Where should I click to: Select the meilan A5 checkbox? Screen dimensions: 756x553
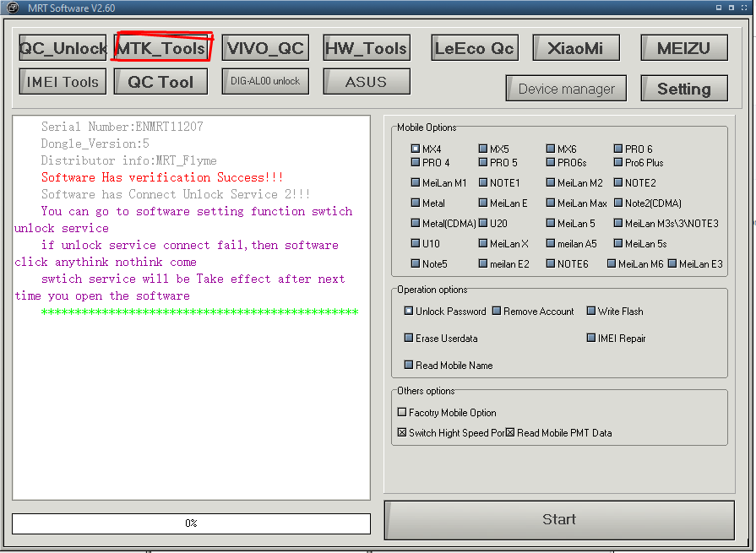coord(550,243)
